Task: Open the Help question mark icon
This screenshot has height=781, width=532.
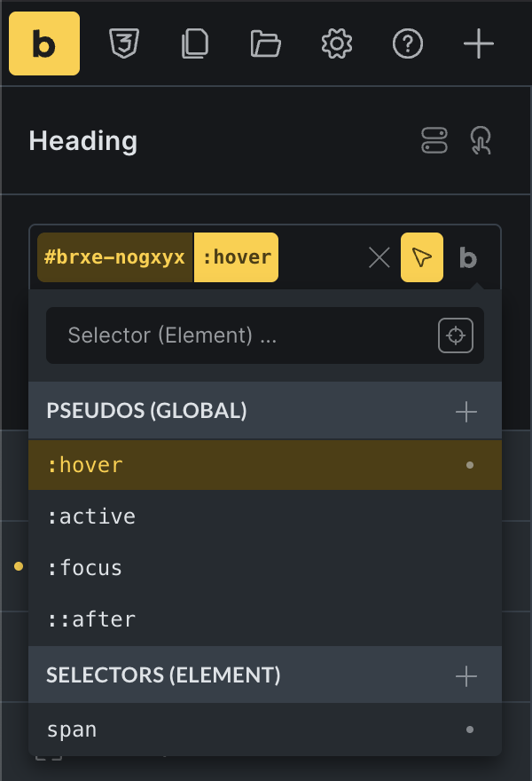Action: tap(408, 43)
